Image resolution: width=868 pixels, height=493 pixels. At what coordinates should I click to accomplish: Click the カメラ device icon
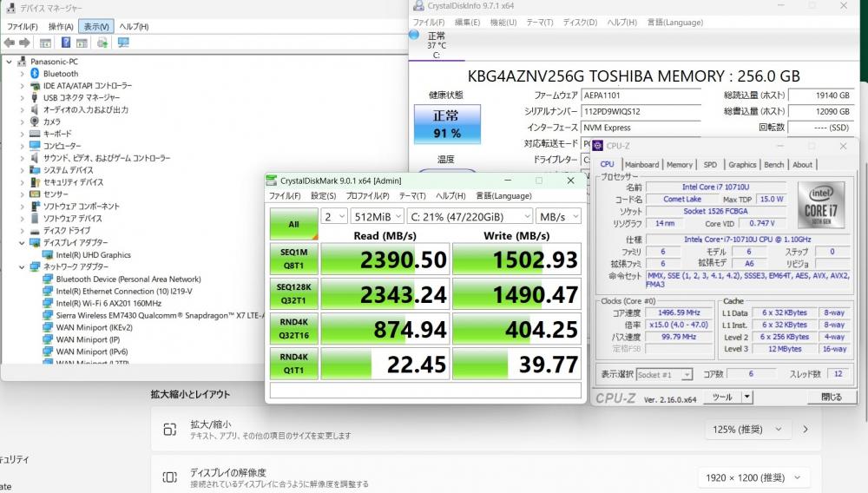[x=35, y=122]
